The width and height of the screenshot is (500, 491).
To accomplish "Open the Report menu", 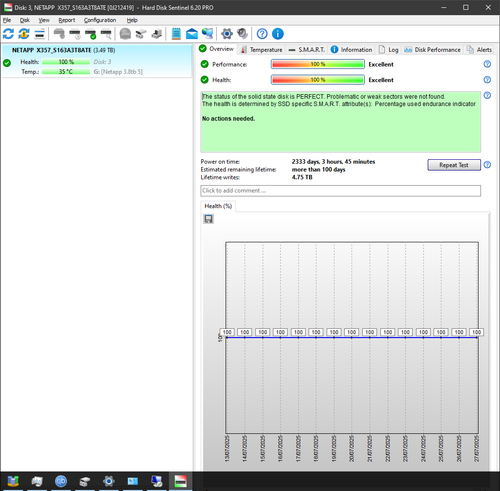I will coord(67,20).
